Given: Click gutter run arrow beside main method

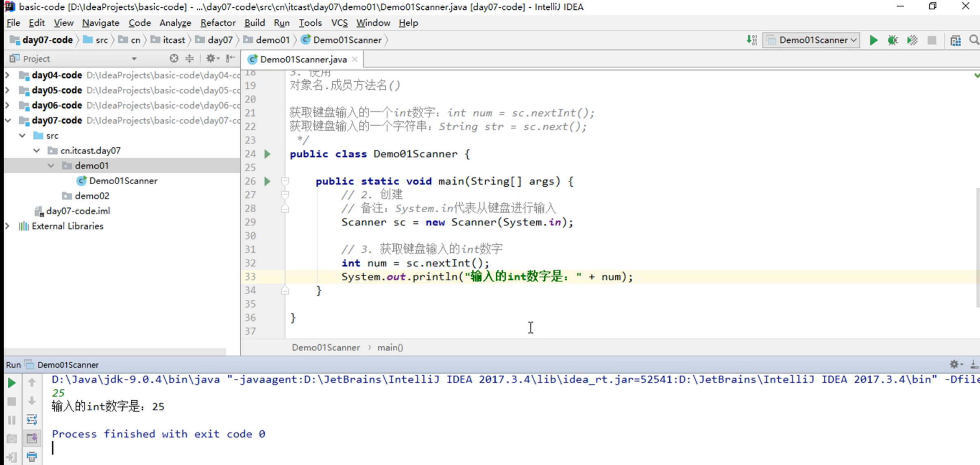Looking at the screenshot, I should [x=267, y=181].
